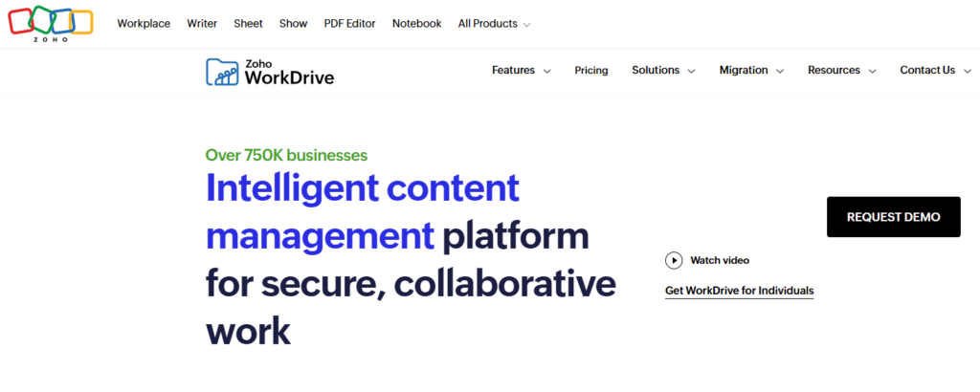
Task: Expand the All Products dropdown
Action: point(495,24)
